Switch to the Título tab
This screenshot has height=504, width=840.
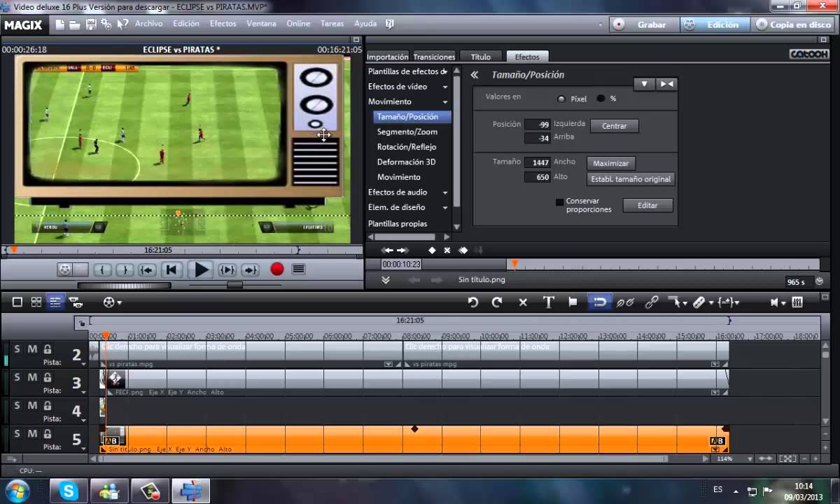pyautogui.click(x=481, y=57)
